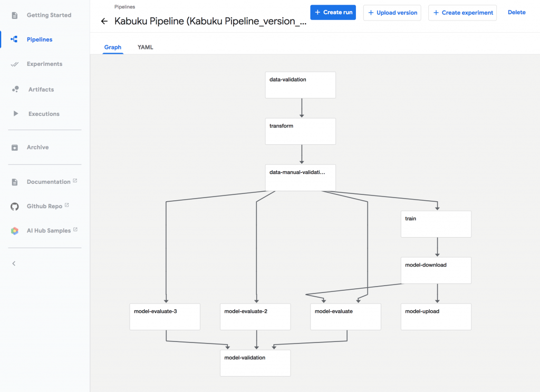Click the Delete button
The height and width of the screenshot is (392, 540).
516,12
